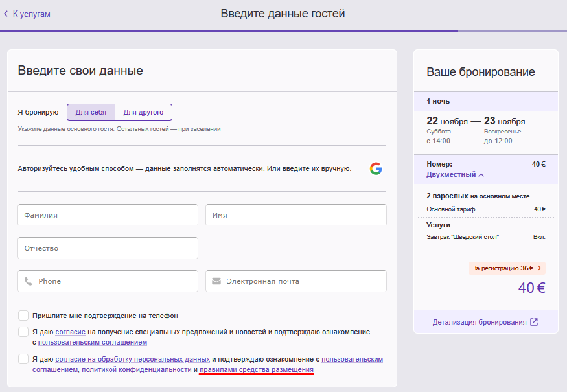Click into the Фамилия input field
This screenshot has width=567, height=392.
pos(108,214)
